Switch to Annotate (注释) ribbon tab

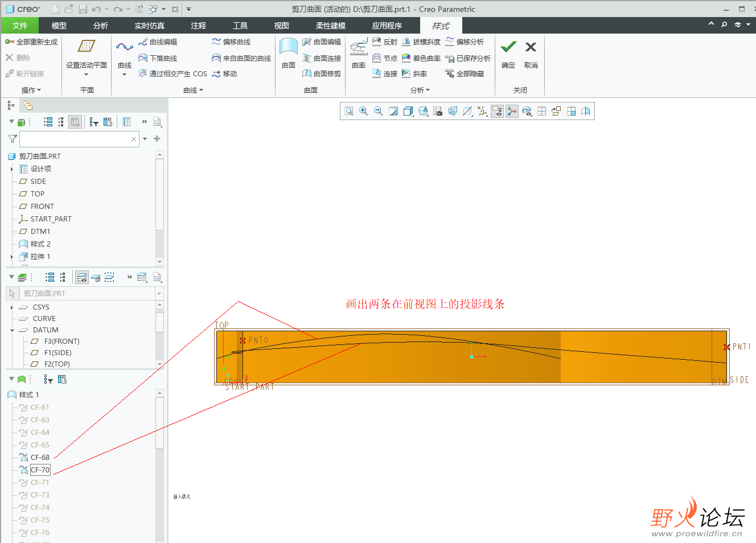coord(199,26)
